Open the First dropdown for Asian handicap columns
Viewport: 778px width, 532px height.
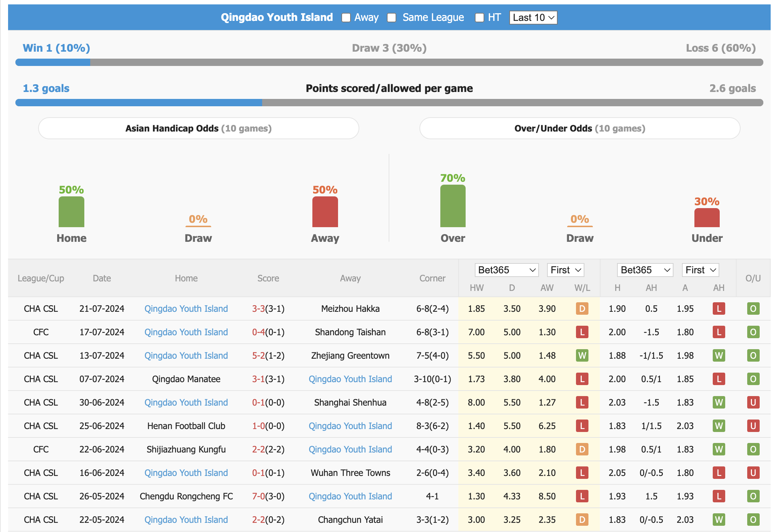(x=700, y=270)
